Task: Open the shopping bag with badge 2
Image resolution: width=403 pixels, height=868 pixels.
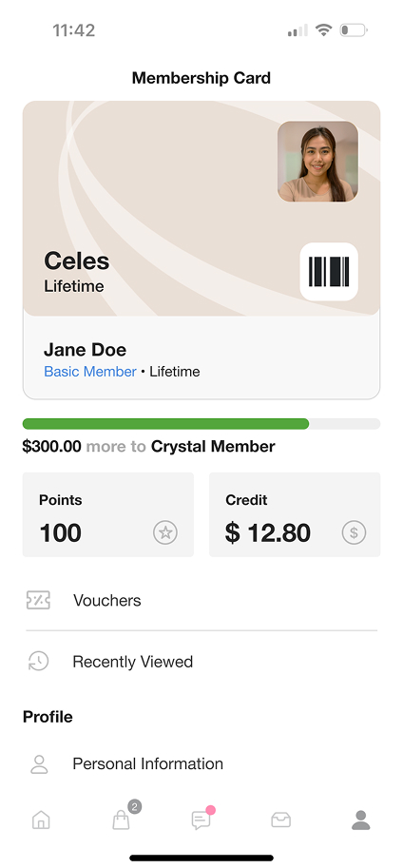Action: pos(123,817)
